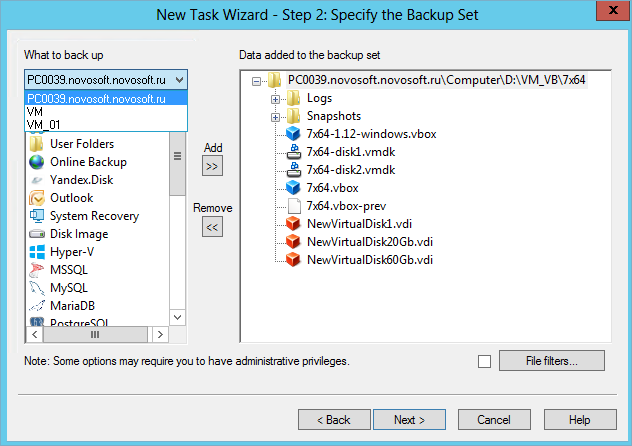Viewport: 632px width, 446px height.
Task: Click the Hyper-V Windows logo icon
Action: tap(37, 252)
